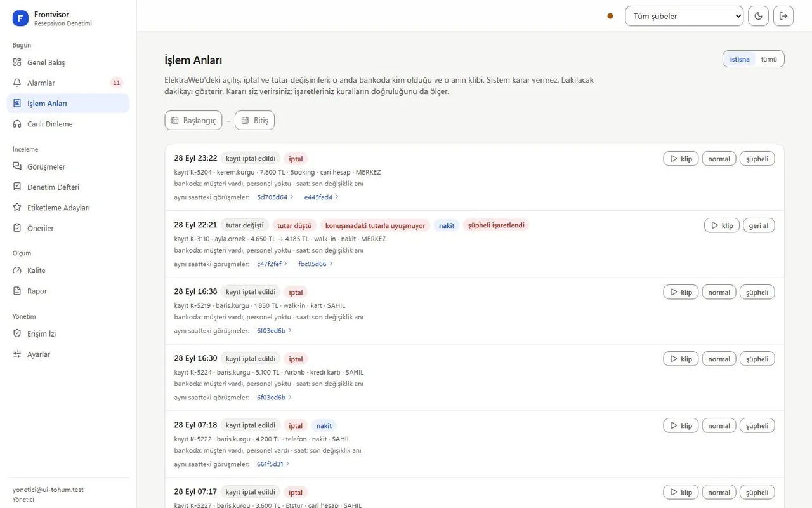This screenshot has width=812, height=508.
Task: Click the nakit tag on the 22:21 record
Action: 447,225
